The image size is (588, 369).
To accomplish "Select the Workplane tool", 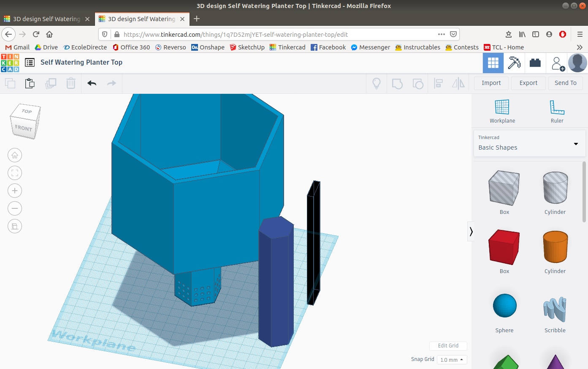I will (502, 112).
